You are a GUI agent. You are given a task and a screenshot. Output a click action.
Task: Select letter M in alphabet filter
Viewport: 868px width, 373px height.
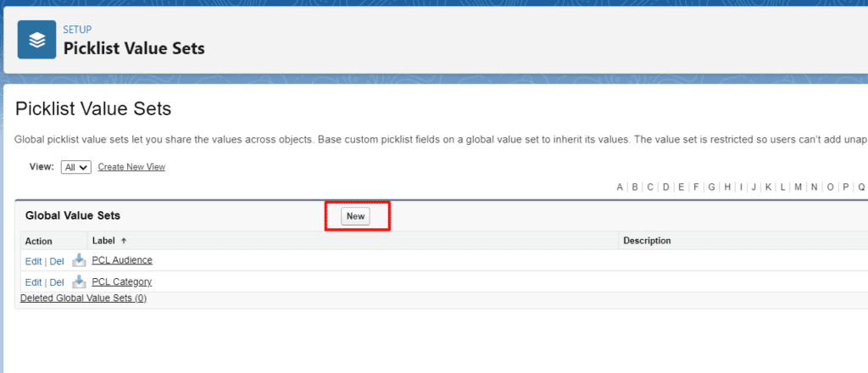coord(798,187)
